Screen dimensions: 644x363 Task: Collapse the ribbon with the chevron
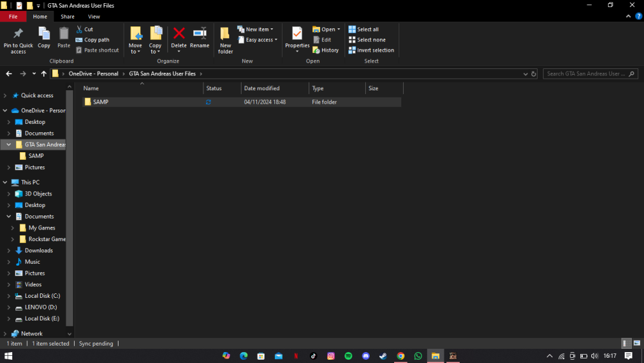pos(629,17)
